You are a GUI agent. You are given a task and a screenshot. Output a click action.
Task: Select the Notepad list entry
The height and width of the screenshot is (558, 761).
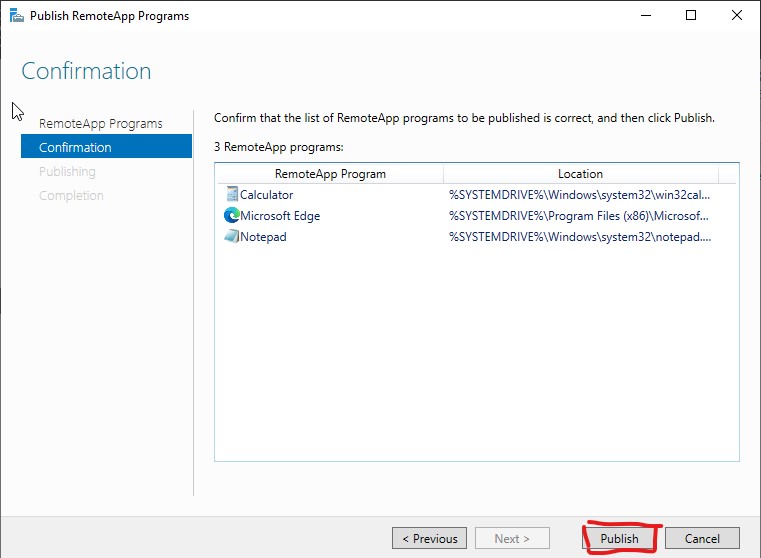click(x=263, y=237)
